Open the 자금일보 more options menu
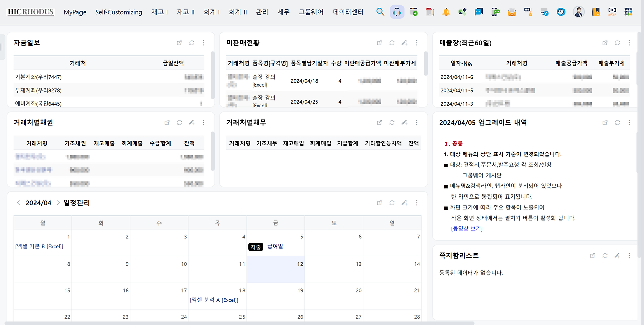 point(204,43)
